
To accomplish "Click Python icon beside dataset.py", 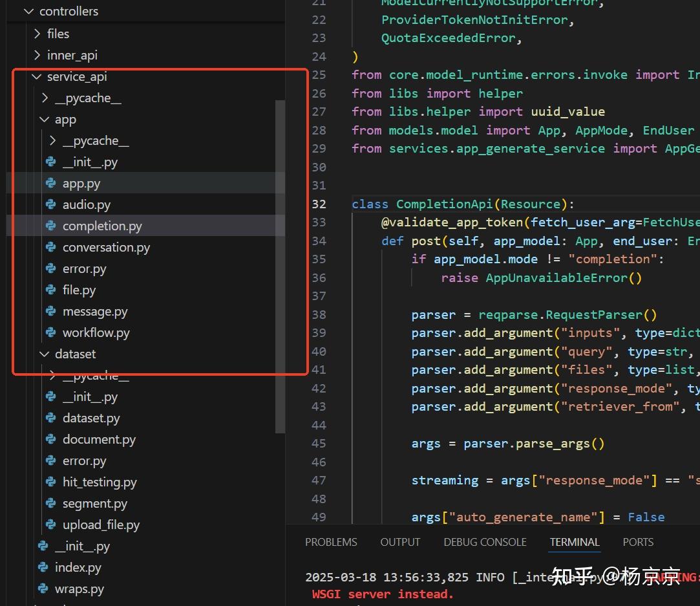I will tap(51, 418).
